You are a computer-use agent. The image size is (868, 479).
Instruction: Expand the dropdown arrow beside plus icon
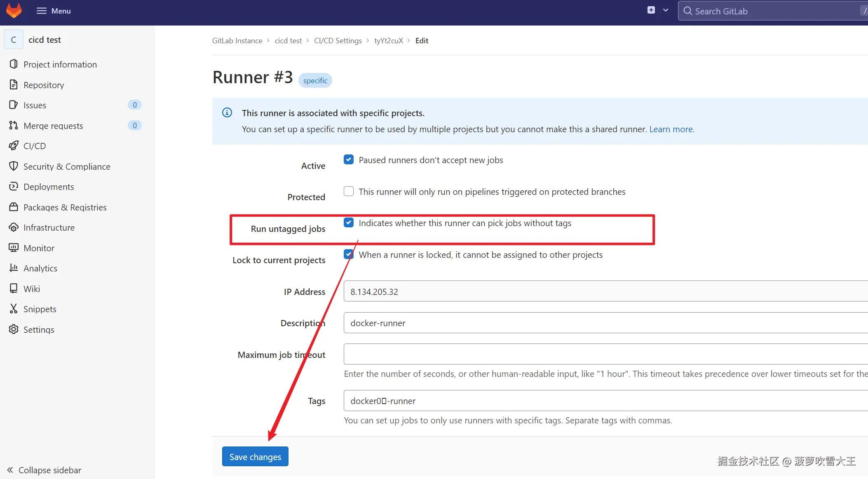(x=666, y=10)
